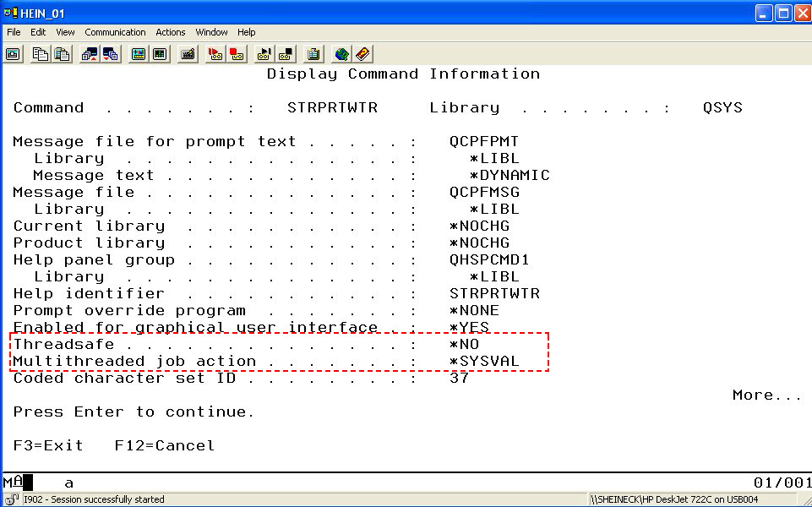This screenshot has width=812, height=507.
Task: Click the Paste clipboard icon in the toolbar
Action: [x=62, y=54]
